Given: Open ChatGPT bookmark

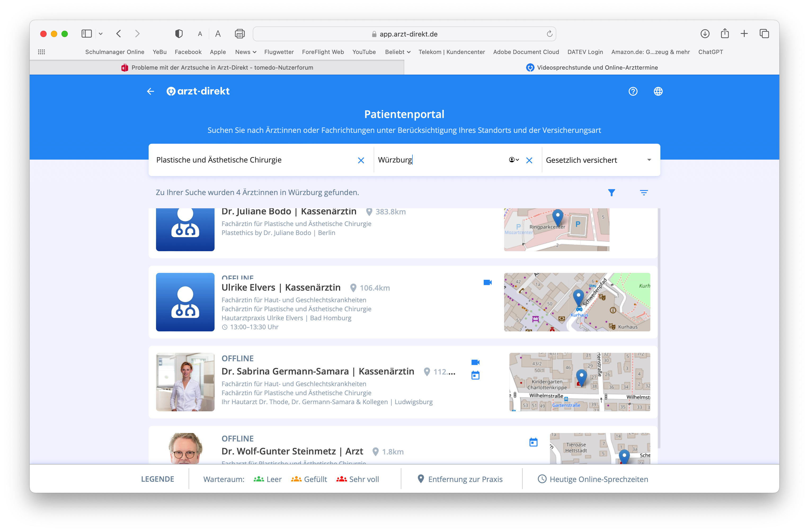Looking at the screenshot, I should click(x=710, y=52).
